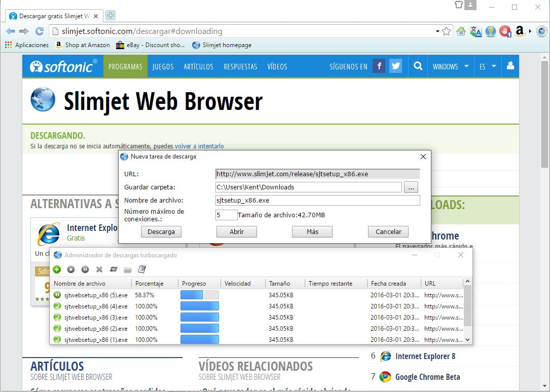Click the forward navigation arrow
Image resolution: width=550 pixels, height=392 pixels.
[x=24, y=31]
